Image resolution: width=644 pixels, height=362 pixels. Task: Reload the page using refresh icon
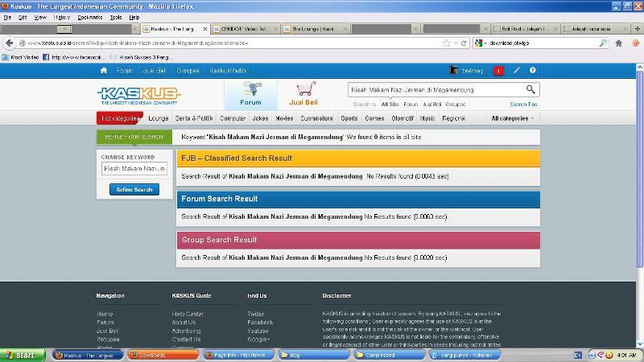(464, 43)
